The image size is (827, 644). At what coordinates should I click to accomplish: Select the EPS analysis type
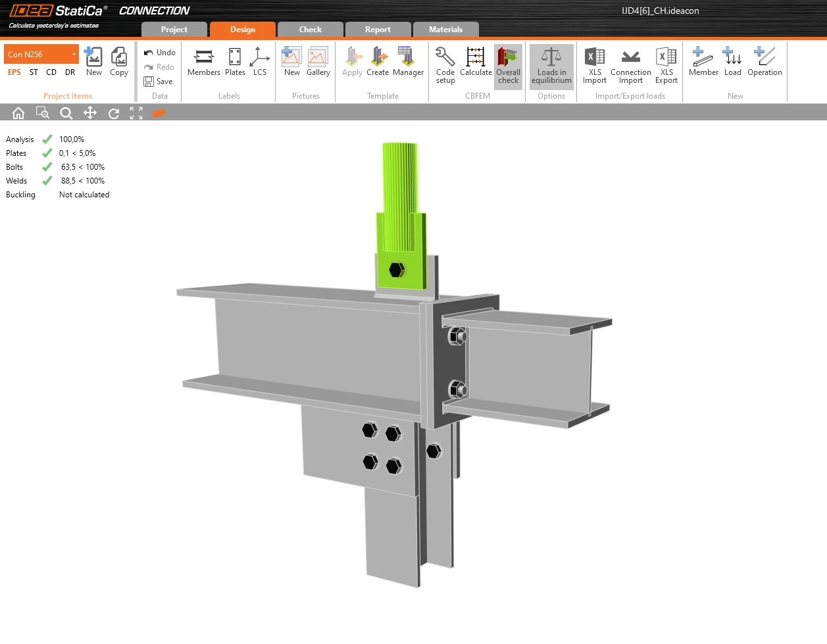coord(14,72)
